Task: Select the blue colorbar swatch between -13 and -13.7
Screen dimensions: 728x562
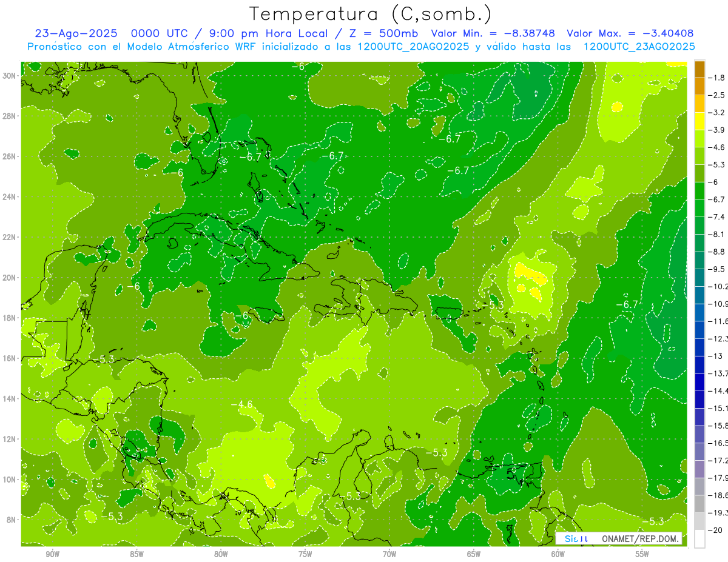Action: [699, 364]
